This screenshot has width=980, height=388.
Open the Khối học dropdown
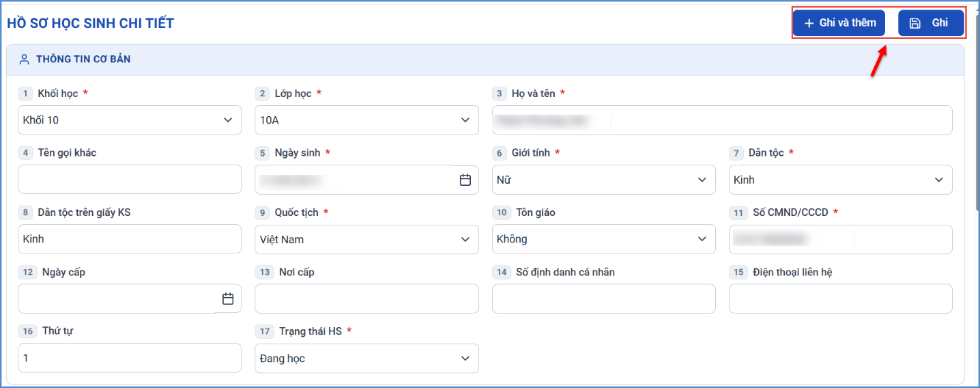click(x=130, y=120)
